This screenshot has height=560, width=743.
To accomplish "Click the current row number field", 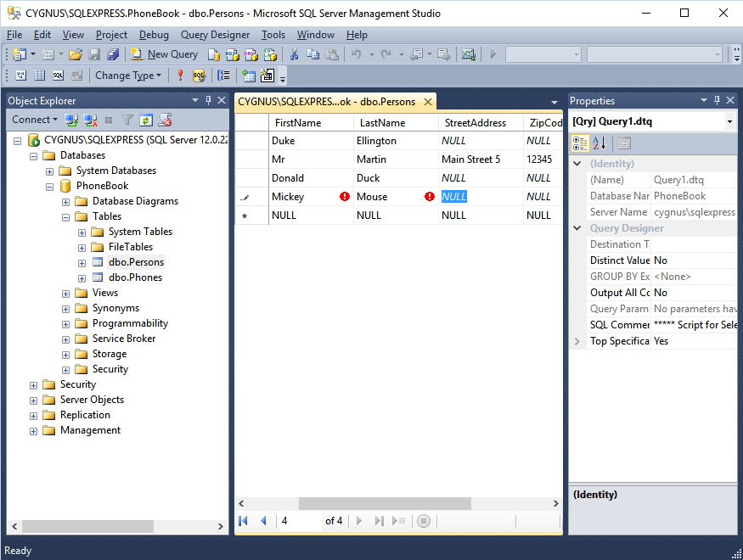I will click(x=299, y=521).
